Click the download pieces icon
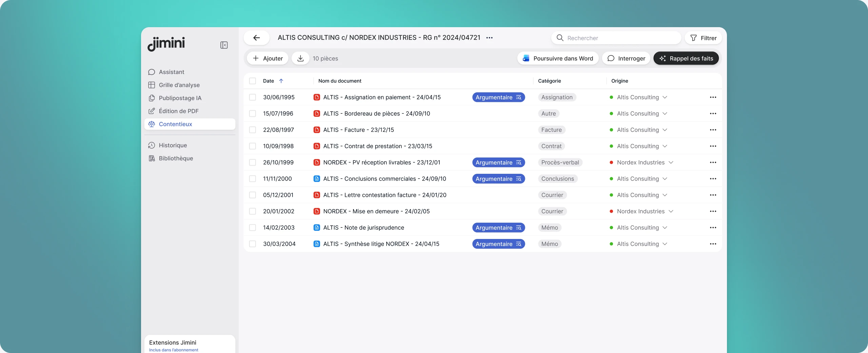Screen dimensions: 868x353 pos(300,58)
